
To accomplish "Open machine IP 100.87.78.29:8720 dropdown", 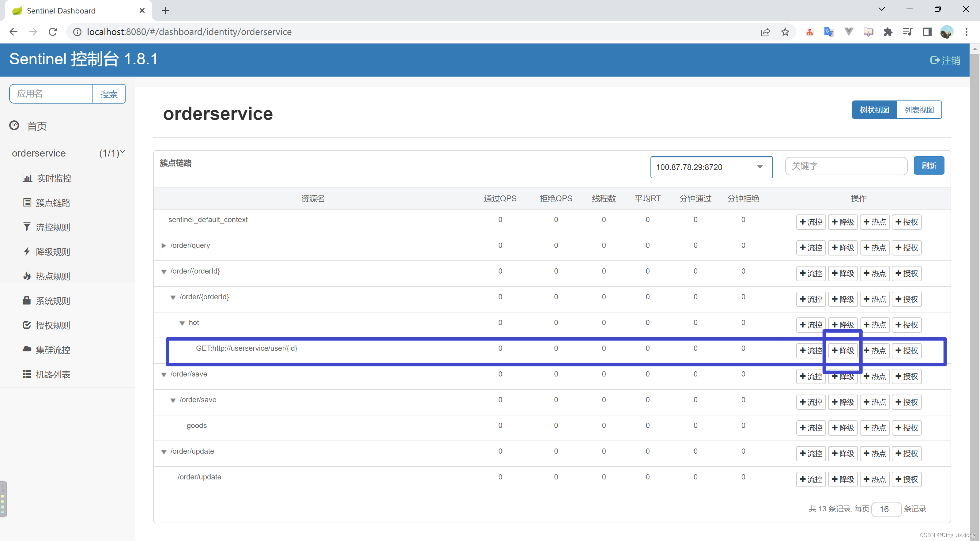I will point(710,167).
